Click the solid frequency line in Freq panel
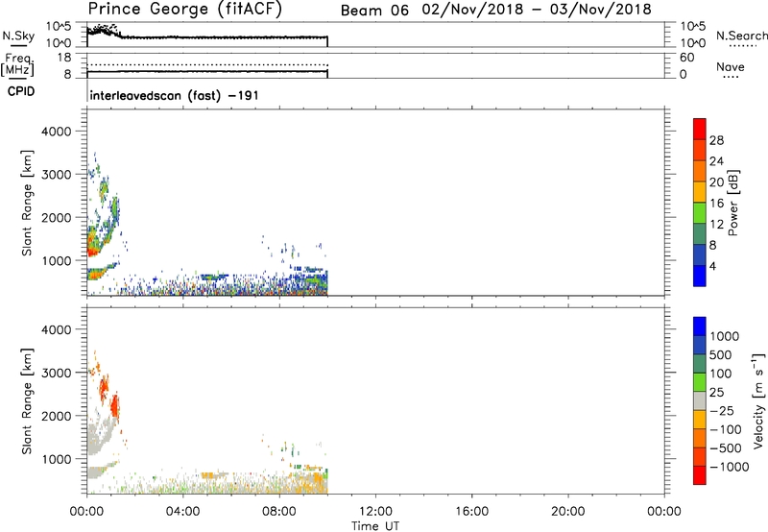 click(x=207, y=71)
